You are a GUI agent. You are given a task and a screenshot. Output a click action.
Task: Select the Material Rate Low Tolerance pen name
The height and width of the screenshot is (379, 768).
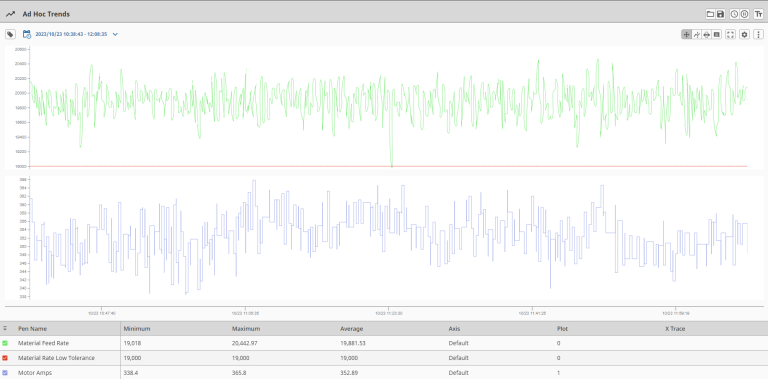click(56, 358)
